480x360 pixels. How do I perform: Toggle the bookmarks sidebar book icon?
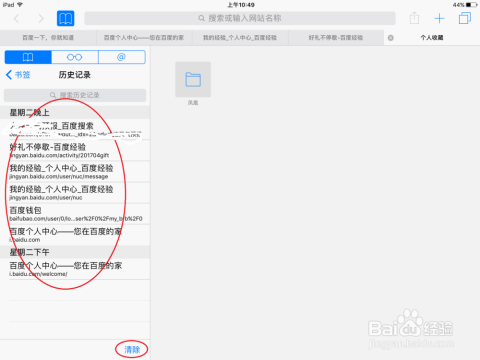(65, 18)
